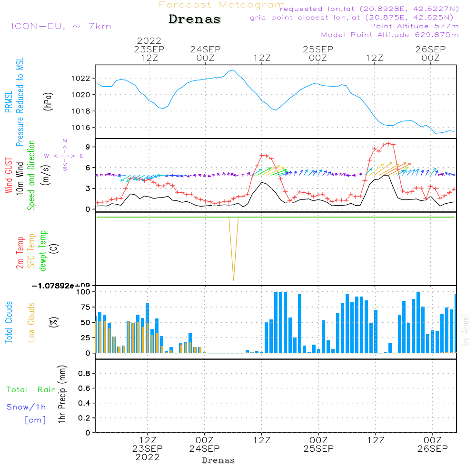This screenshot has width=476, height=476.
Task: Click the Low Clouds orange axis label
Action: [31, 322]
